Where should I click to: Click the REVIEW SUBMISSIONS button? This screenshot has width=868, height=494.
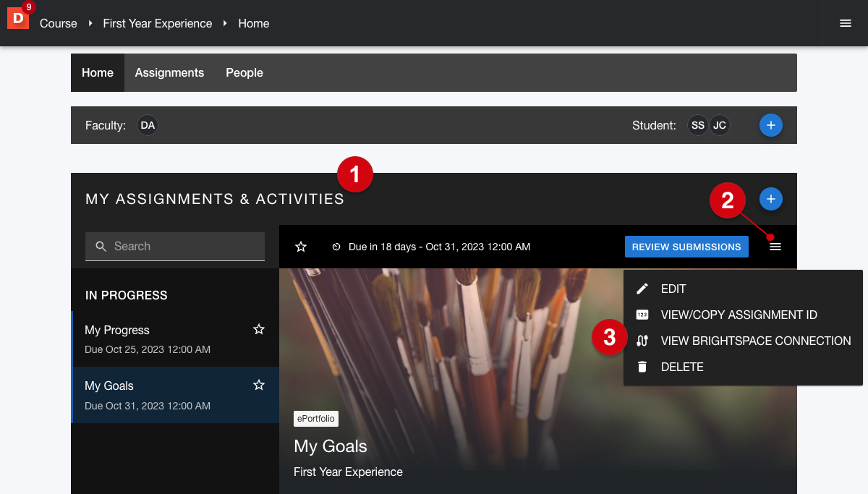tap(686, 247)
